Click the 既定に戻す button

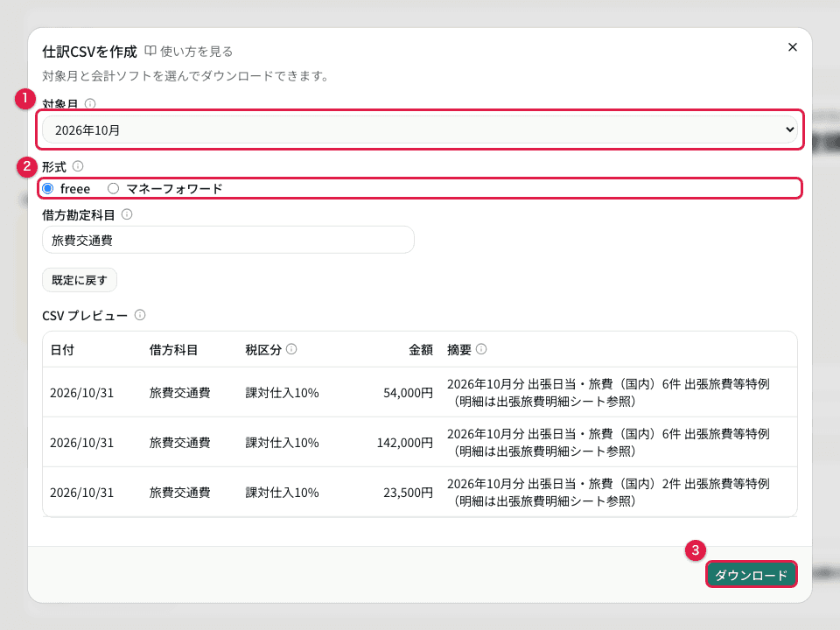coord(80,280)
